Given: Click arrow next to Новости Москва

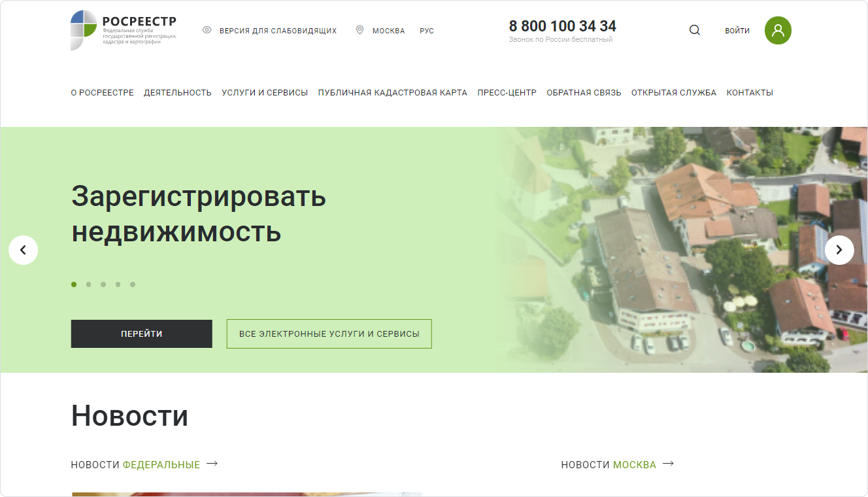Looking at the screenshot, I should (x=668, y=464).
